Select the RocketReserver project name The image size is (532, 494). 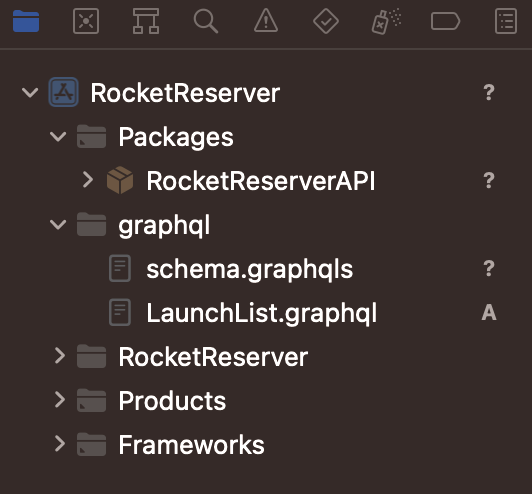[185, 93]
